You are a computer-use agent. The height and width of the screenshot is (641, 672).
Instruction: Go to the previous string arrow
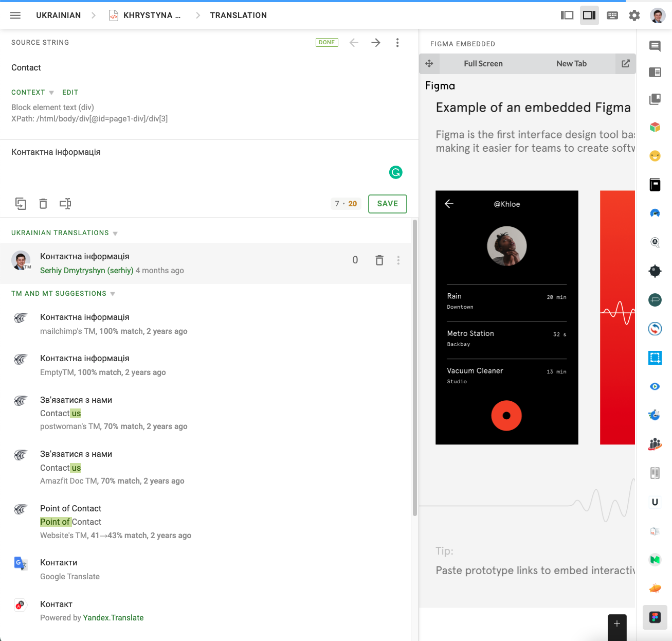(354, 43)
